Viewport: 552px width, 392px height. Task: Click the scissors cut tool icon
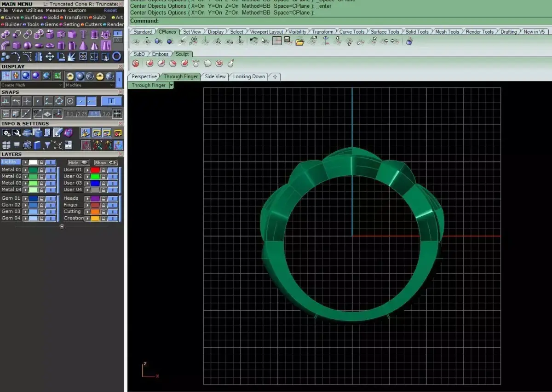point(105,57)
